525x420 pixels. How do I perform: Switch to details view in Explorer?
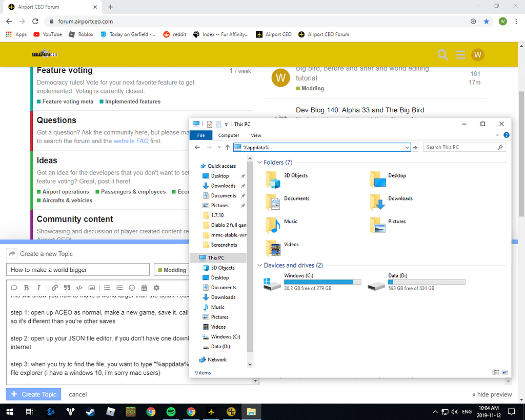[x=496, y=372]
